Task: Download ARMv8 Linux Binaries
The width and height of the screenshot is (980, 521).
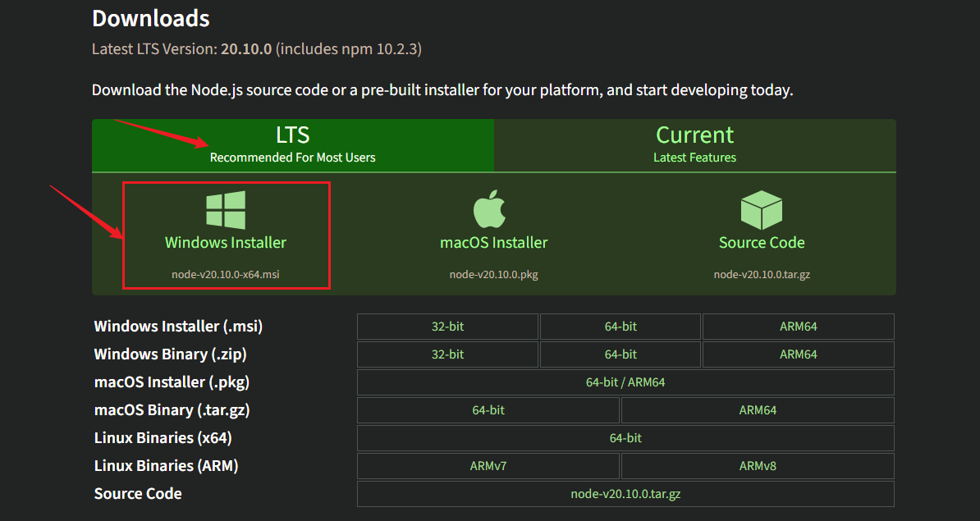Action: pos(758,466)
